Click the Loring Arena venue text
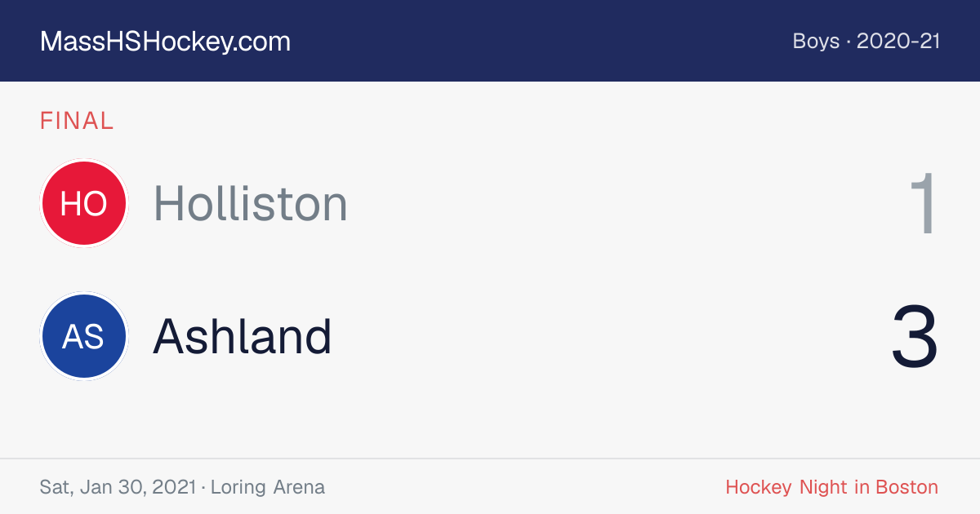The image size is (980, 514). tap(268, 487)
